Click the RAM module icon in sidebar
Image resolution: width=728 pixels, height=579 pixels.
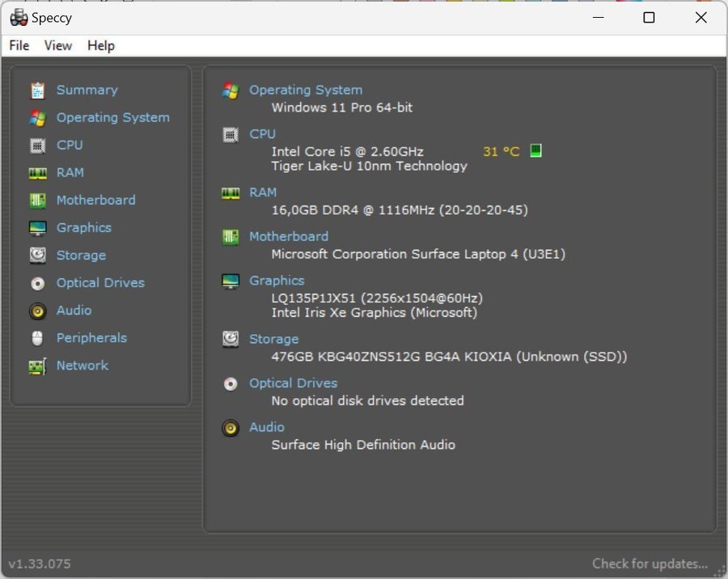[37, 173]
